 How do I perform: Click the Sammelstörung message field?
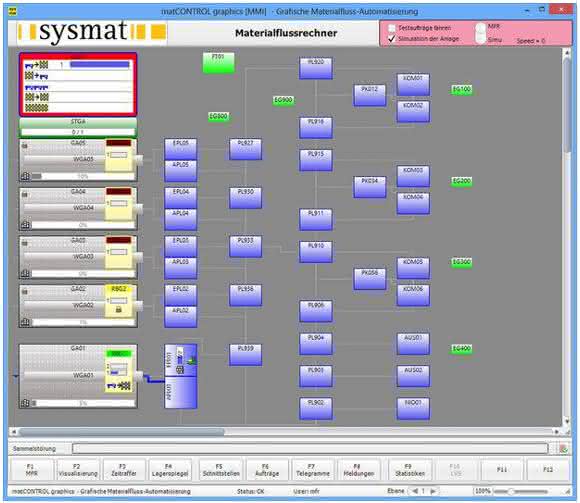click(310, 449)
